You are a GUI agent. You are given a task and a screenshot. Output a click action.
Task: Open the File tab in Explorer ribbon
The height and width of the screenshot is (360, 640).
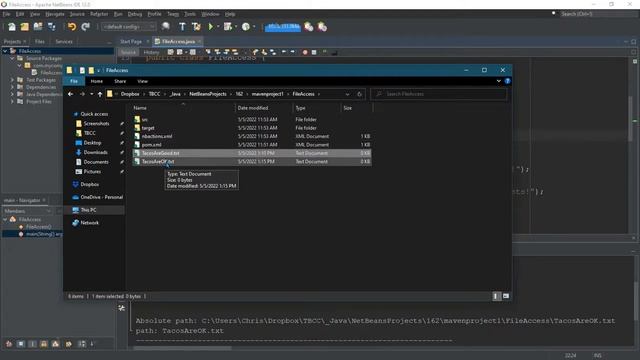pos(74,81)
